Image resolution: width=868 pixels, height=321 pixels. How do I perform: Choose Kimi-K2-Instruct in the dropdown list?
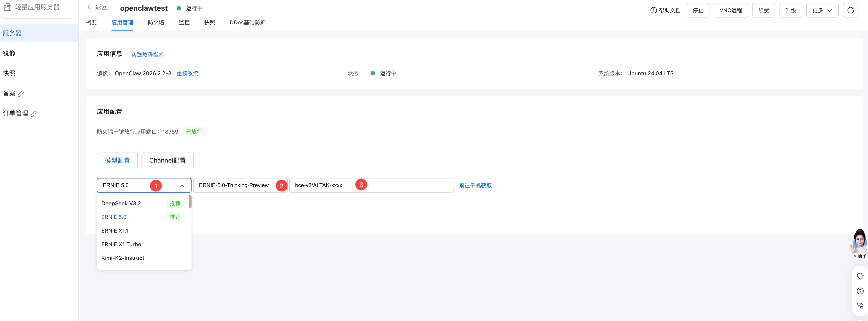click(x=123, y=258)
